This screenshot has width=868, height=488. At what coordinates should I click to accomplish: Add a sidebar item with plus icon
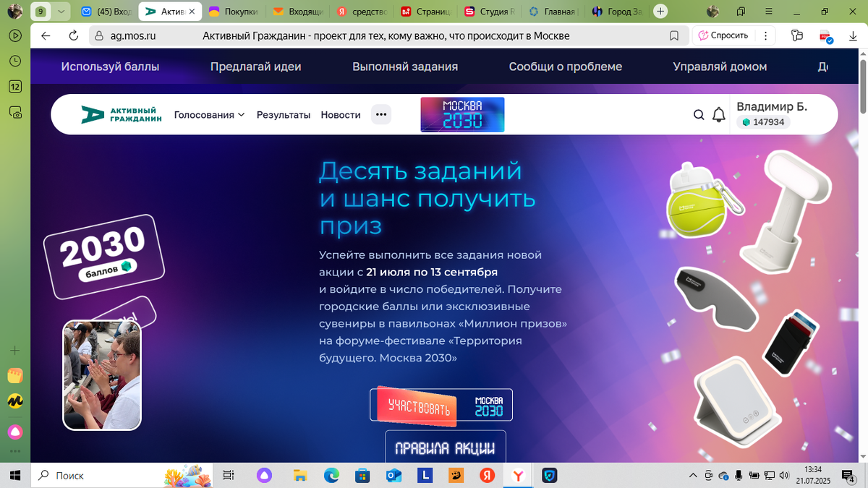[x=15, y=350]
